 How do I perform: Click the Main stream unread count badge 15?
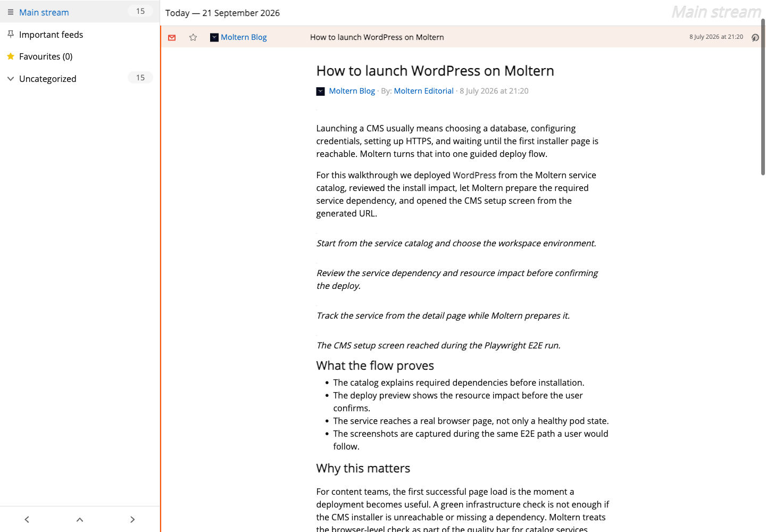pos(140,11)
